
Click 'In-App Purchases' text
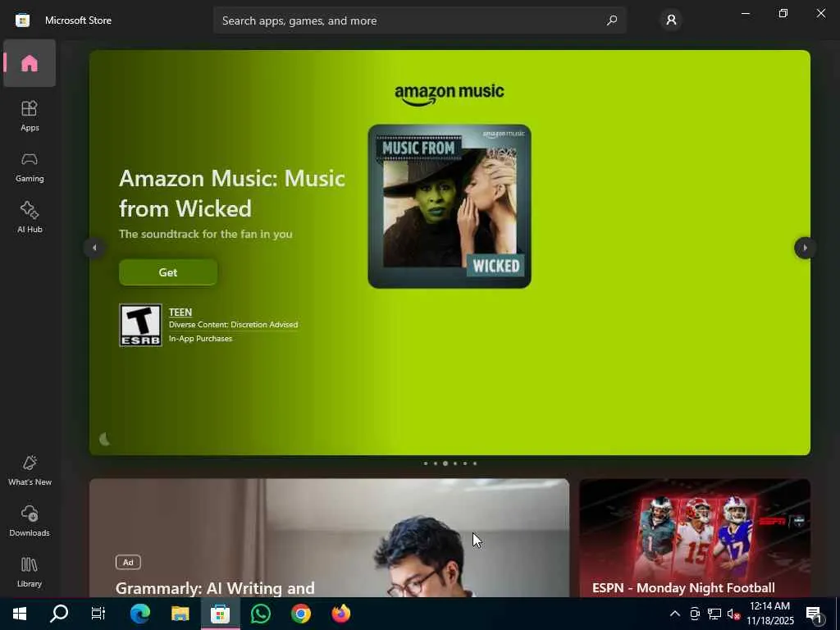(200, 339)
